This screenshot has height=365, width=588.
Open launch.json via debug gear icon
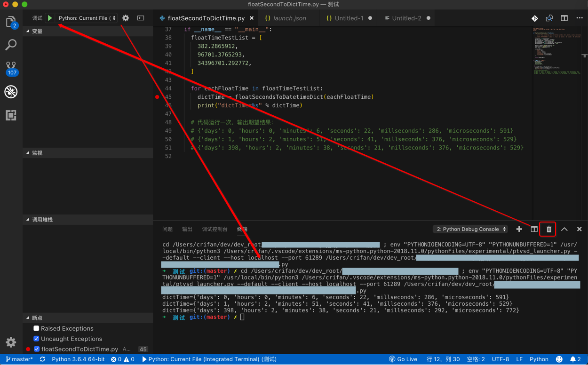[x=126, y=18]
